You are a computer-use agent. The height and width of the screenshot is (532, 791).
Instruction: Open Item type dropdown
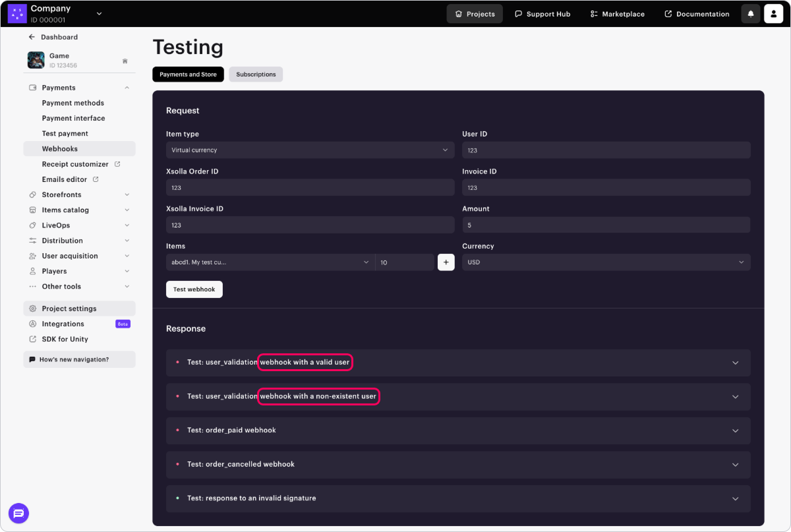310,150
